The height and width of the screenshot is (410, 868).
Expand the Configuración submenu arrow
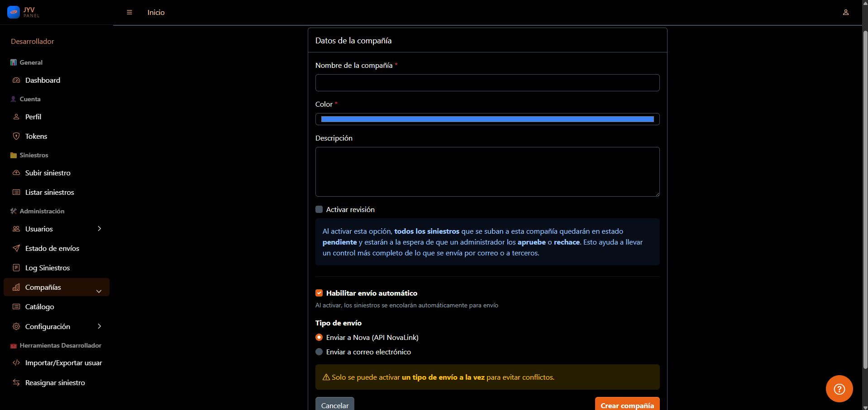100,326
